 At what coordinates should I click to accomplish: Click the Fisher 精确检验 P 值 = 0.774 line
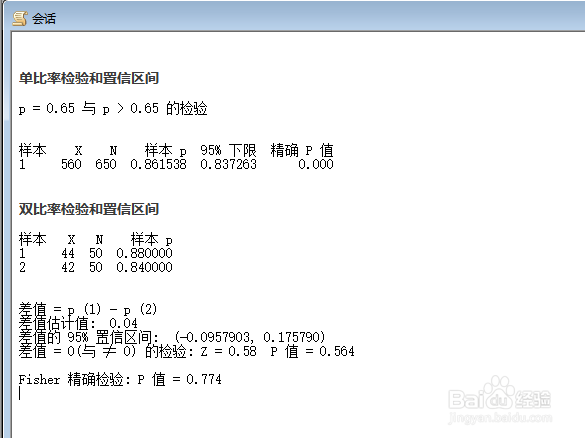pos(120,379)
